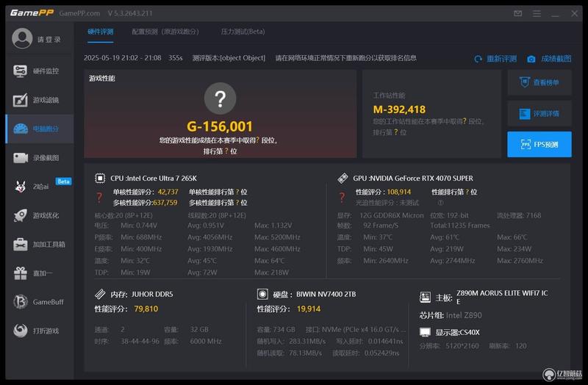Click the blue FPS预测 button
588x385 pixels.
coord(539,144)
